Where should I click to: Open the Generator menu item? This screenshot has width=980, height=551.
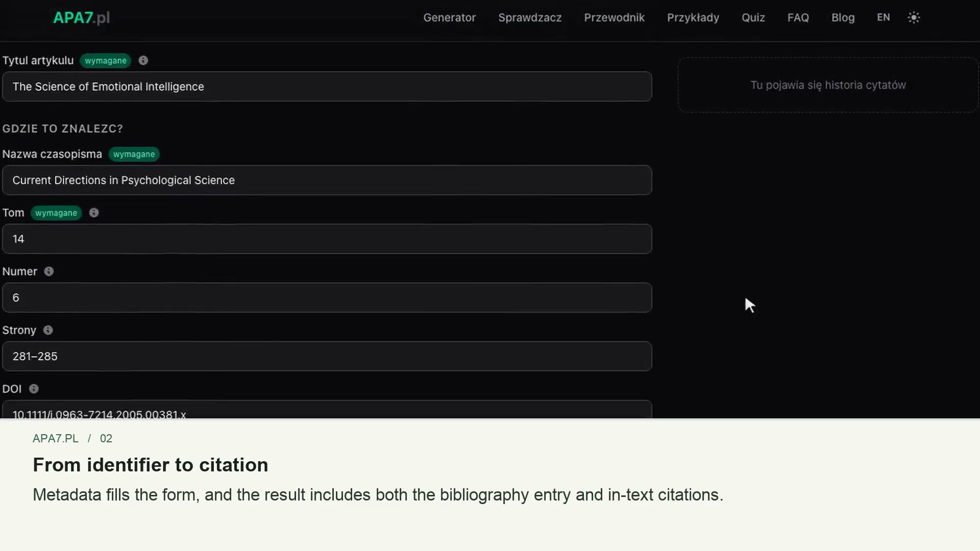pyautogui.click(x=449, y=17)
